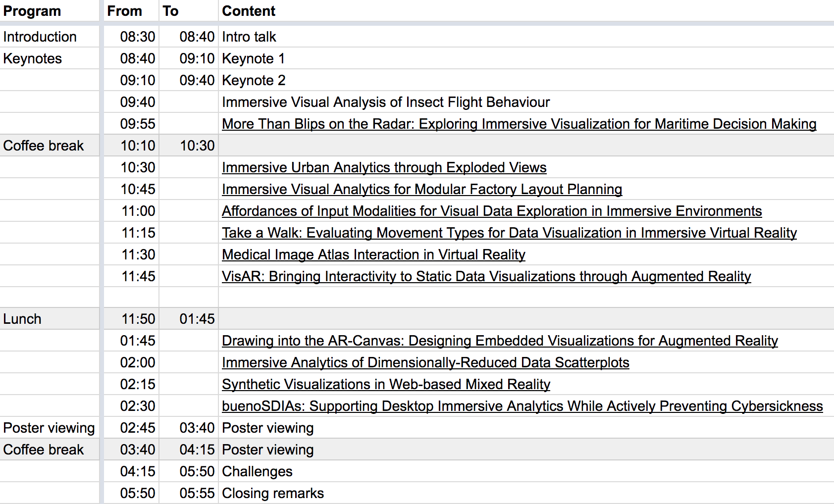Click the Closing remarks cell

coord(526,493)
